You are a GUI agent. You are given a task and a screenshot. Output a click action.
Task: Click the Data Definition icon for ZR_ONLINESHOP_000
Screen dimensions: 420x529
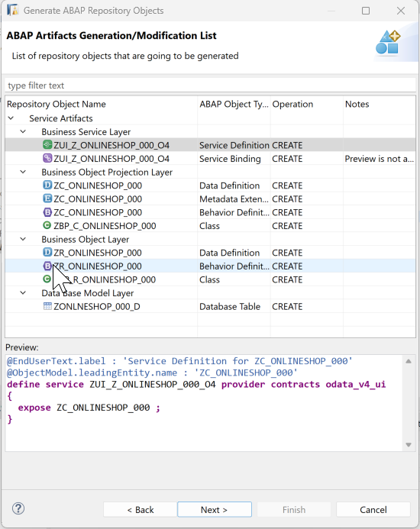pyautogui.click(x=47, y=253)
